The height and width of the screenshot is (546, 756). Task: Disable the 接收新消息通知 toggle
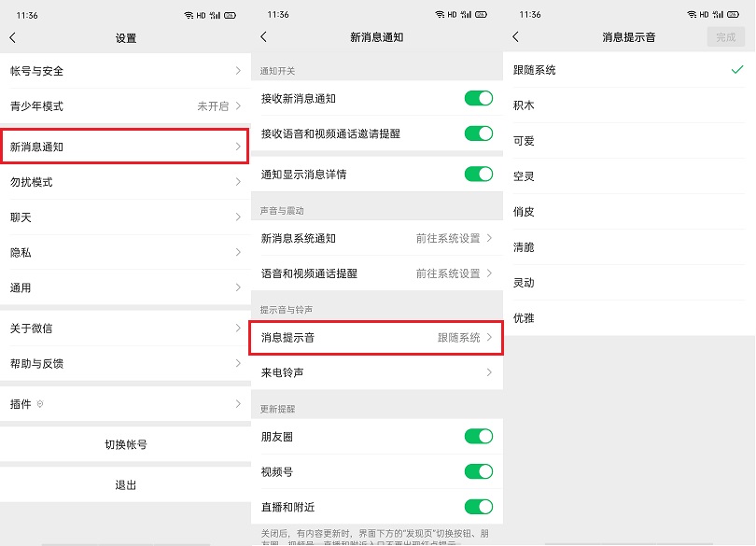point(479,98)
